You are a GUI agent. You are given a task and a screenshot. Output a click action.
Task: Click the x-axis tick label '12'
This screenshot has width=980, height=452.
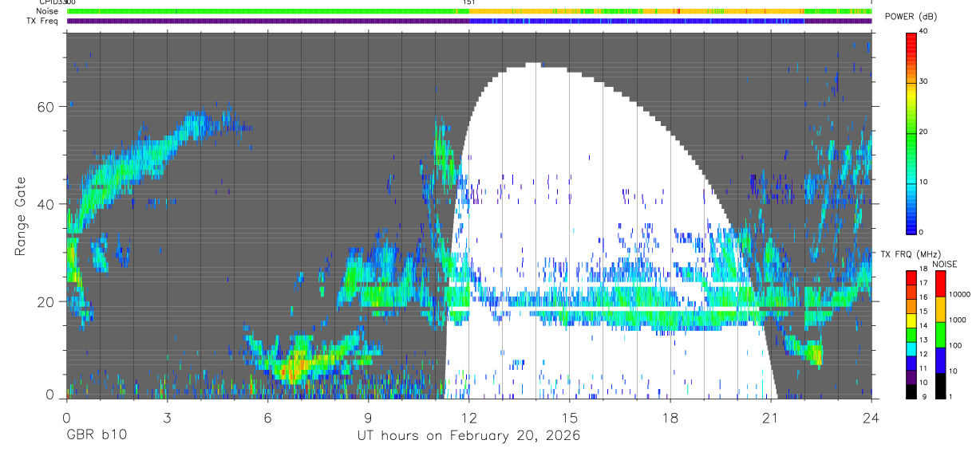(x=468, y=417)
